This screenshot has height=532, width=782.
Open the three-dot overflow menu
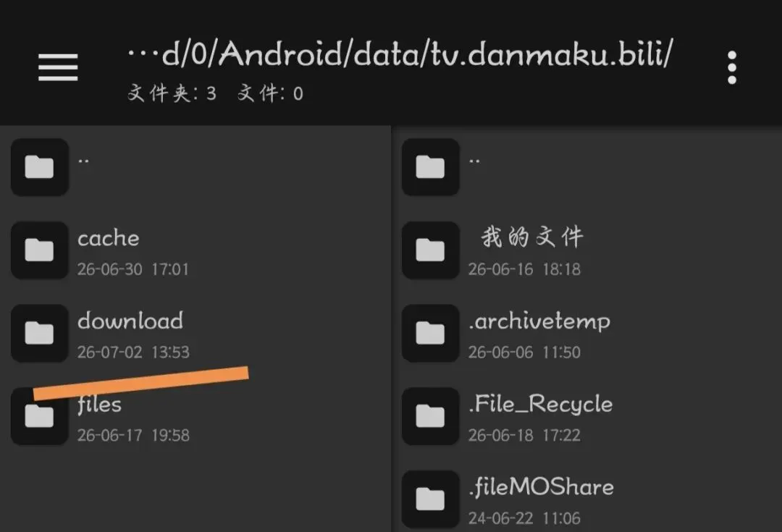point(731,67)
